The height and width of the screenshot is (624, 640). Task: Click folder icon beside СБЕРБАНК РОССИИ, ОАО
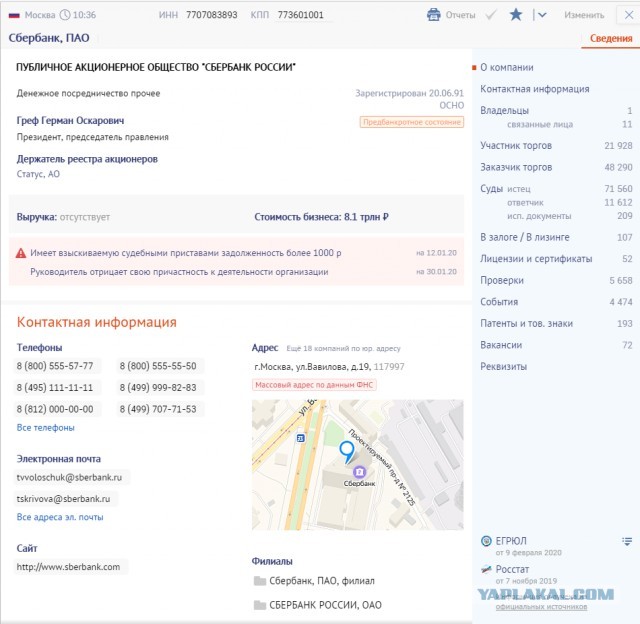click(x=260, y=605)
